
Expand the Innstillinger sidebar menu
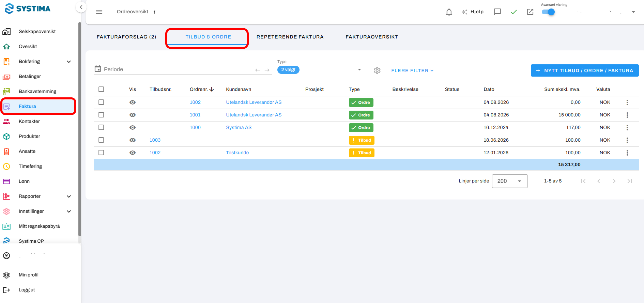69,211
